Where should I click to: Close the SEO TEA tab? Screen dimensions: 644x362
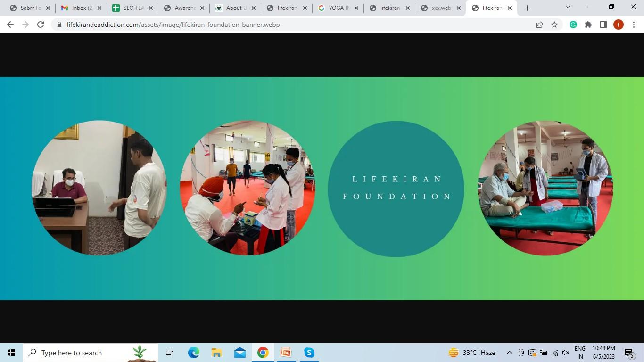pos(151,8)
